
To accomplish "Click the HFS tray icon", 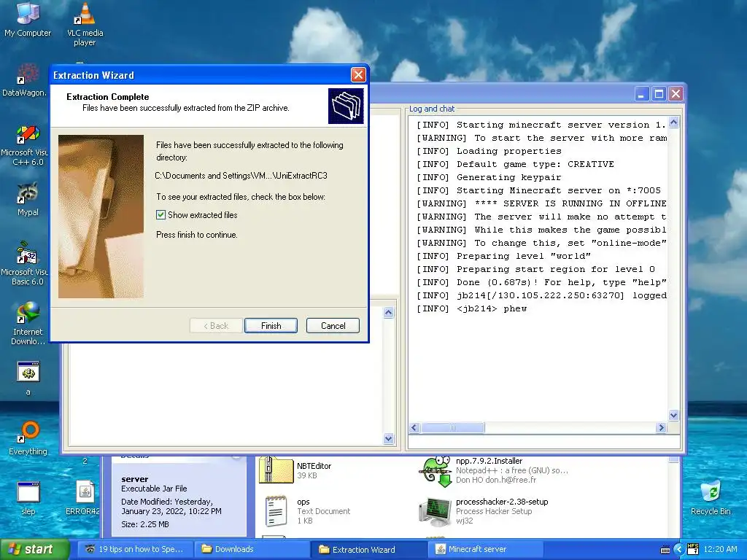I will [693, 549].
